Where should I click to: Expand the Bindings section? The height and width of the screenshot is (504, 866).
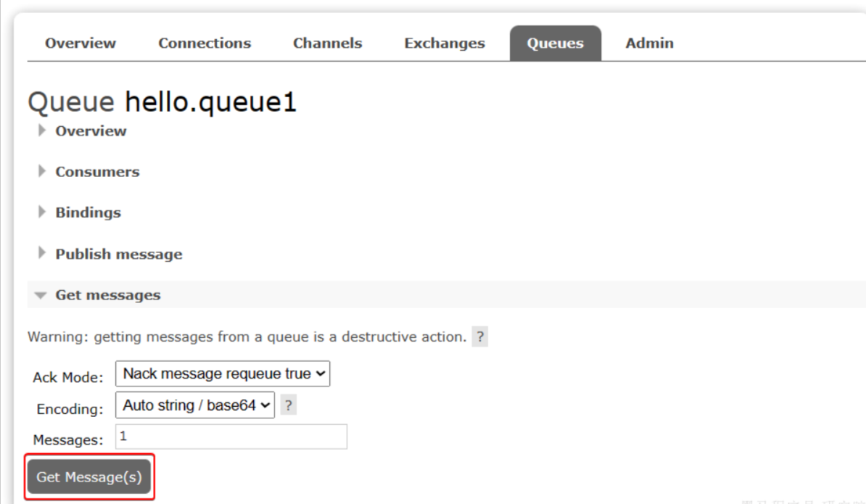88,212
